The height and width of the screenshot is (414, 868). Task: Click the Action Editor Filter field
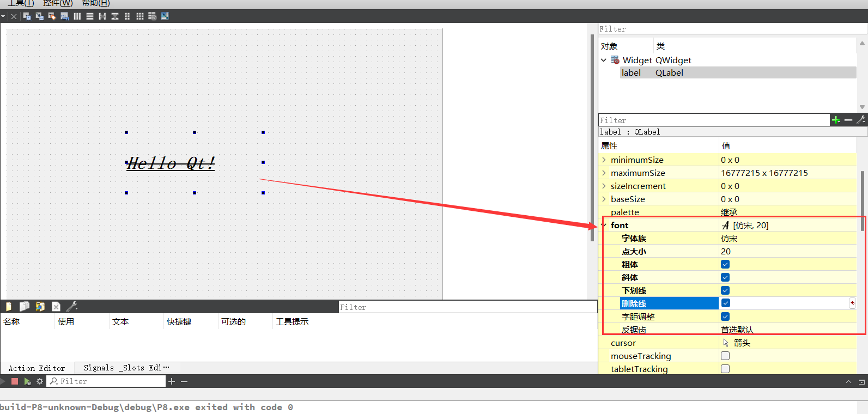coord(468,307)
